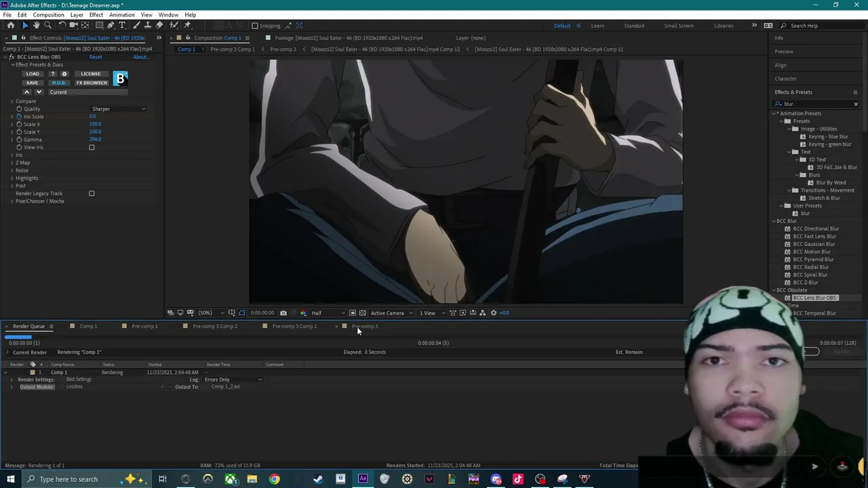Select the Clone Stamp tool
868x488 pixels.
tap(148, 25)
